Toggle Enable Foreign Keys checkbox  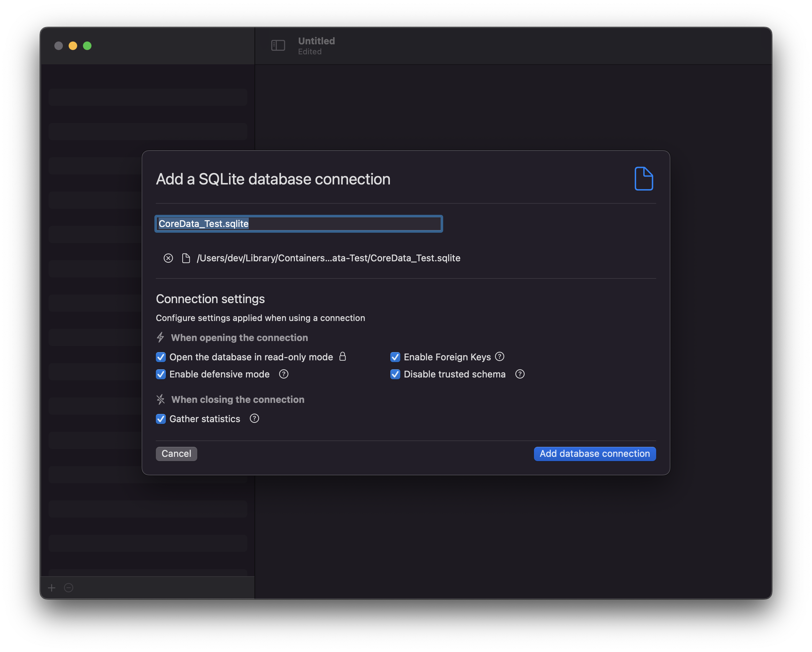click(395, 357)
